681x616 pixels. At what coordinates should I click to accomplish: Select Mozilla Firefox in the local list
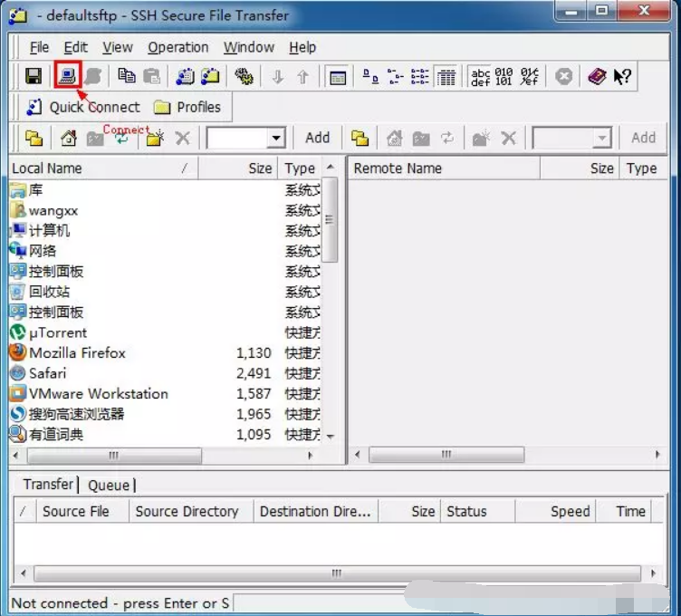[x=77, y=353]
